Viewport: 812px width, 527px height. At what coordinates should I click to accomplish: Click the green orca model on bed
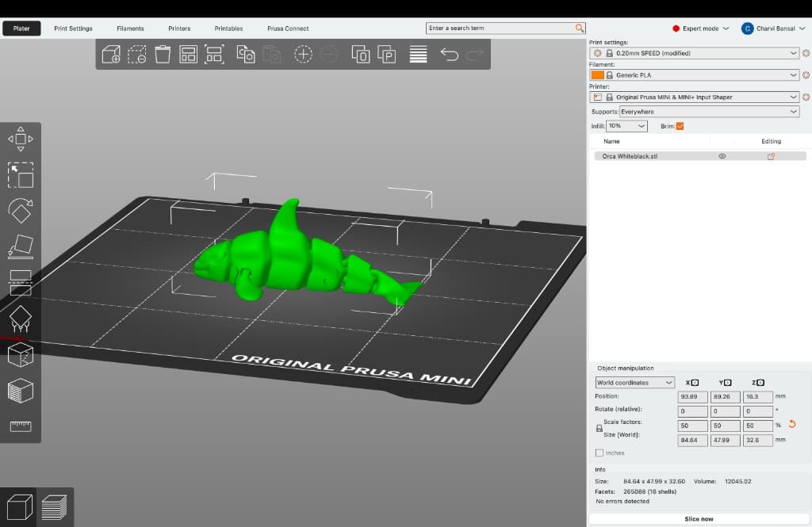pyautogui.click(x=290, y=259)
